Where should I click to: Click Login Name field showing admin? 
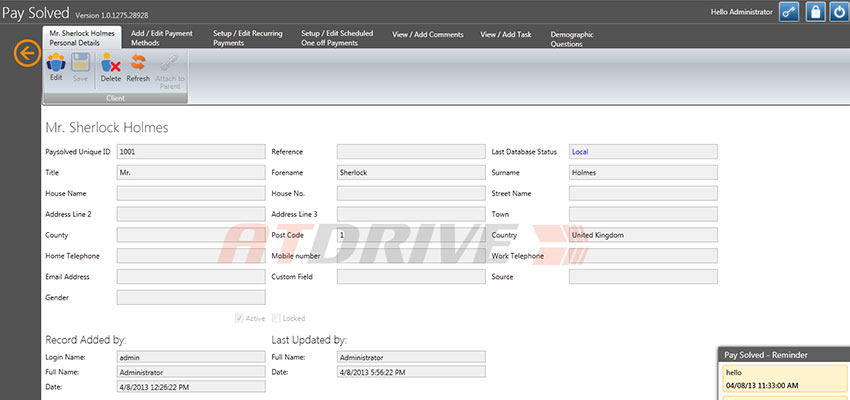pos(191,357)
